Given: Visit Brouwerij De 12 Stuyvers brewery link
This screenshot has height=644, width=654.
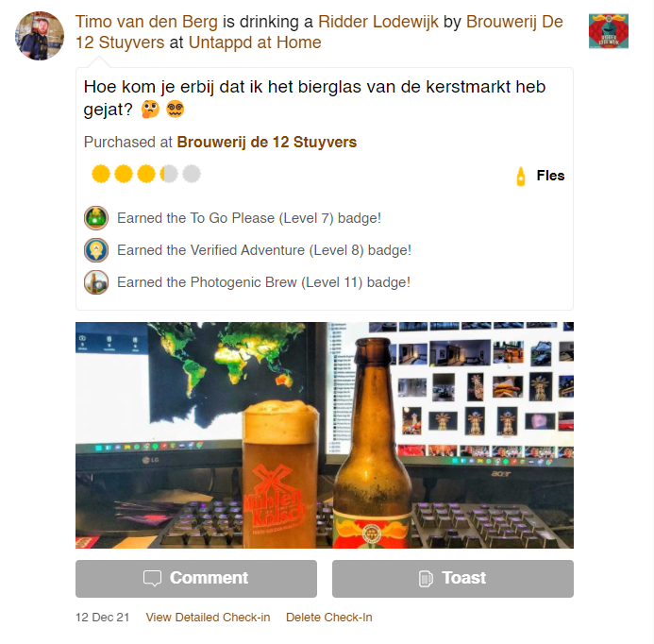Looking at the screenshot, I should (x=319, y=32).
